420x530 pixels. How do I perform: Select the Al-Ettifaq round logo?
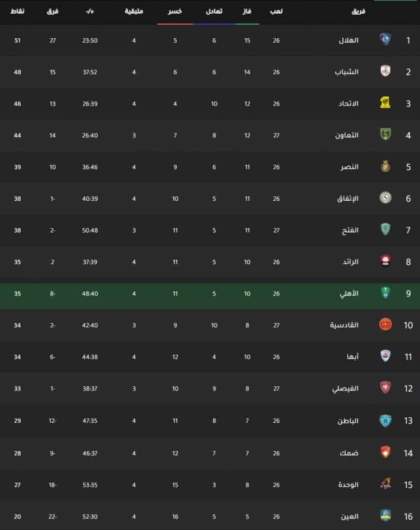385,198
